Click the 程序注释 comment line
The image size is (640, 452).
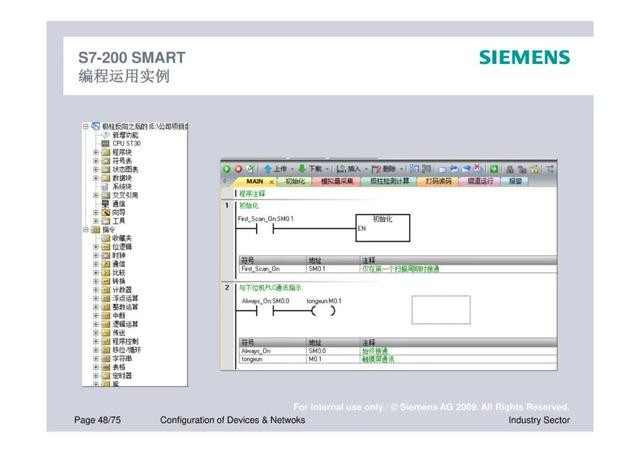(252, 193)
